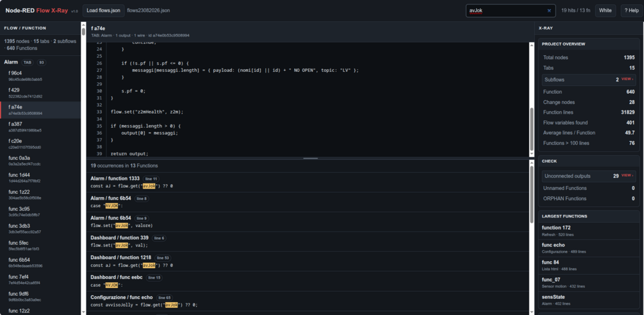The height and width of the screenshot is (315, 644).
Task: Click the code viewer vertical scrollbar
Action: (531, 130)
